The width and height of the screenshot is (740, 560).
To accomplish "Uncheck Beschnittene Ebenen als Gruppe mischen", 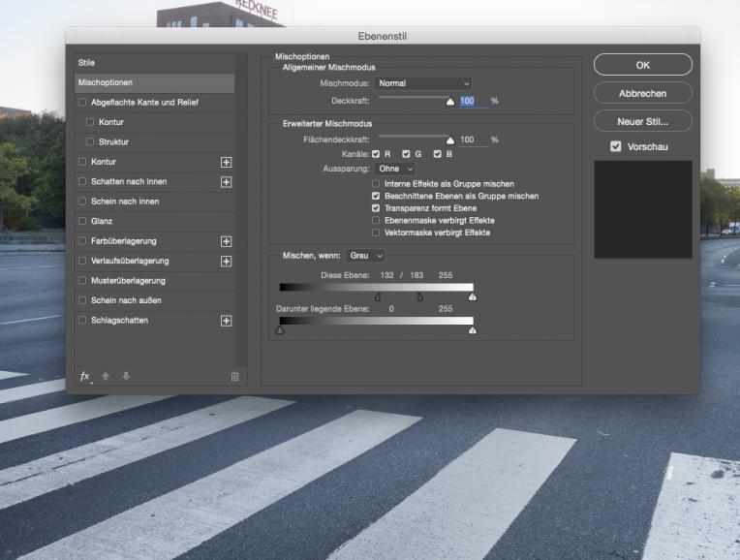I will 376,196.
